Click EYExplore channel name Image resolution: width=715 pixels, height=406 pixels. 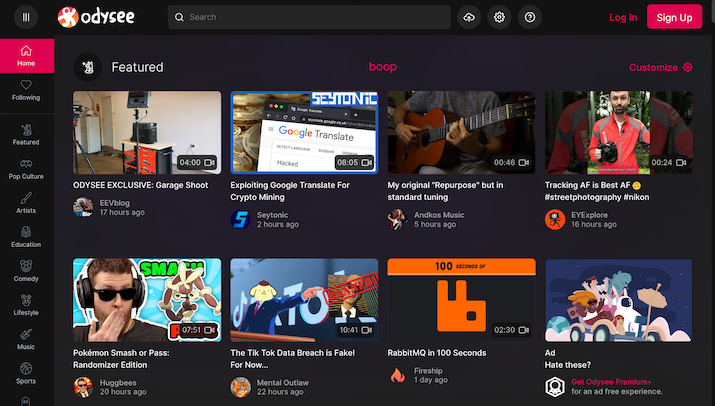click(x=589, y=215)
